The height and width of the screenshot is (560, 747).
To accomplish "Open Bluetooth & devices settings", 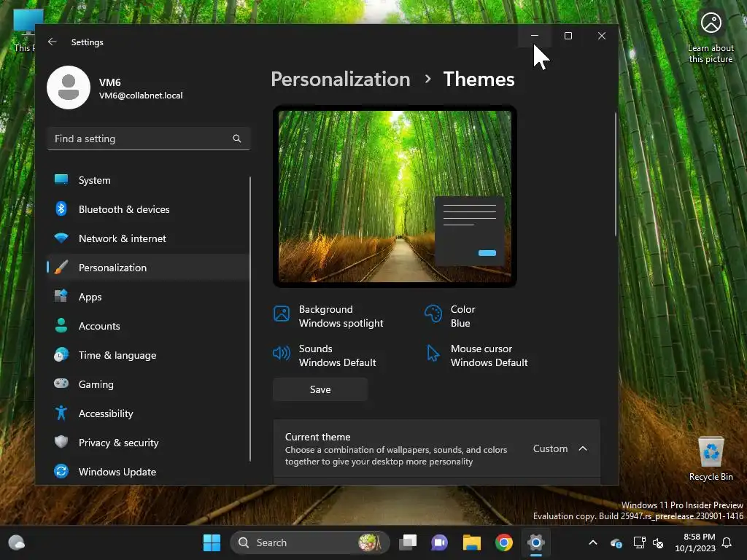I will pyautogui.click(x=148, y=209).
